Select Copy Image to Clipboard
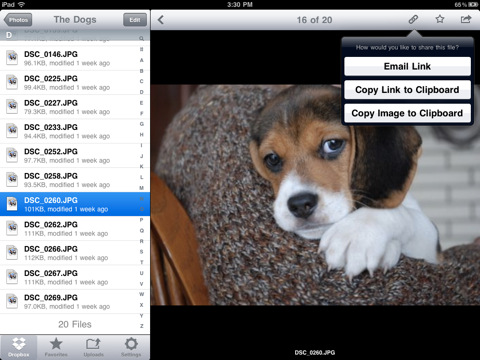The height and width of the screenshot is (360, 480). click(407, 113)
